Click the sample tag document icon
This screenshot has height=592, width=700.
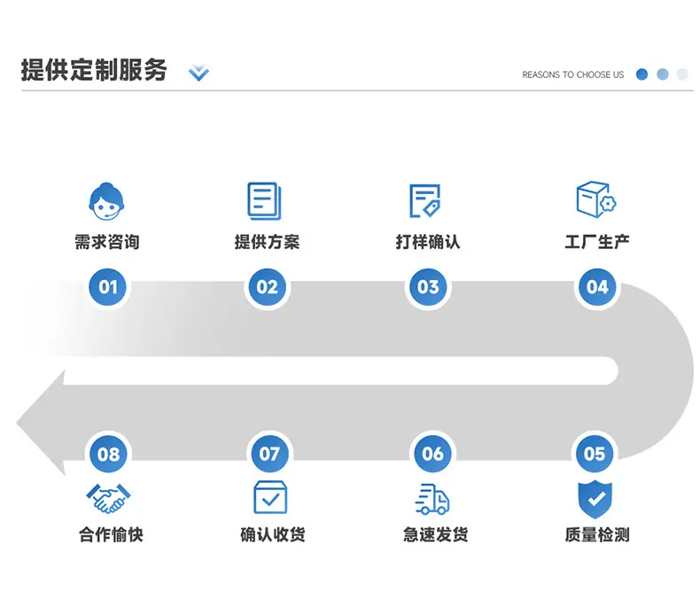(425, 201)
